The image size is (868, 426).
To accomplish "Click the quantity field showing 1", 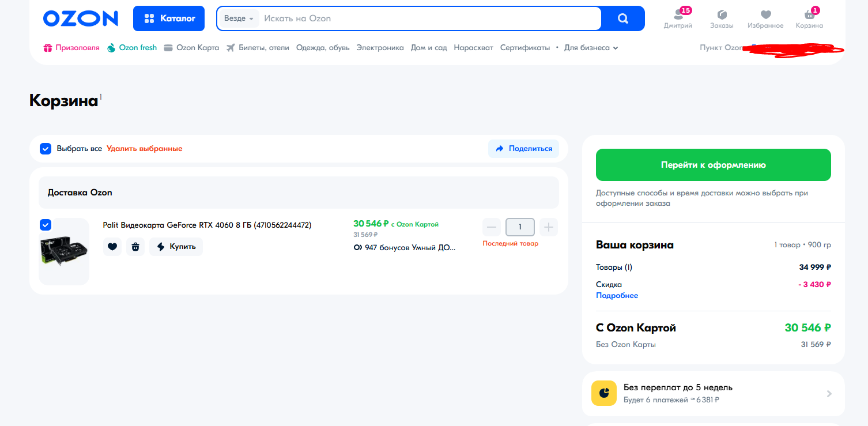I will click(x=520, y=227).
